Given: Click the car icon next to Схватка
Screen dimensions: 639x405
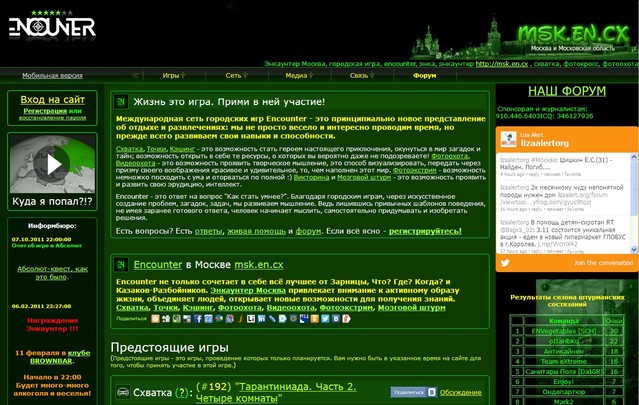Looking at the screenshot, I should (122, 392).
